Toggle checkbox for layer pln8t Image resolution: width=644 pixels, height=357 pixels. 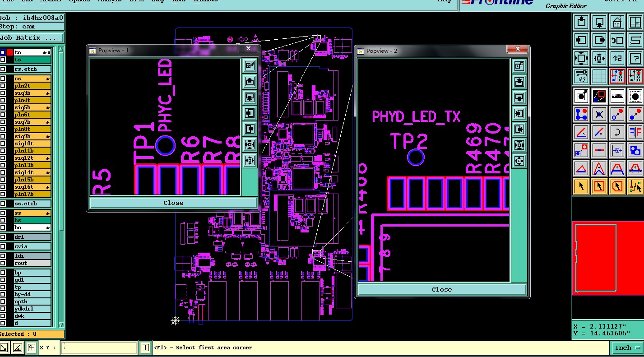pos(3,129)
